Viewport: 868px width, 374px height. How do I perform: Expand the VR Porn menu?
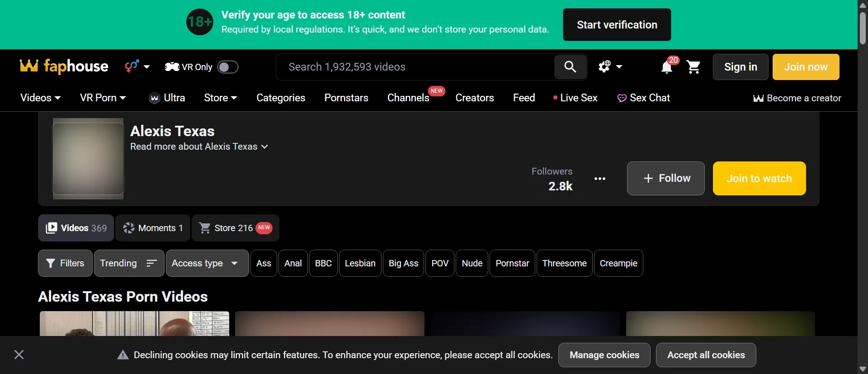(103, 98)
